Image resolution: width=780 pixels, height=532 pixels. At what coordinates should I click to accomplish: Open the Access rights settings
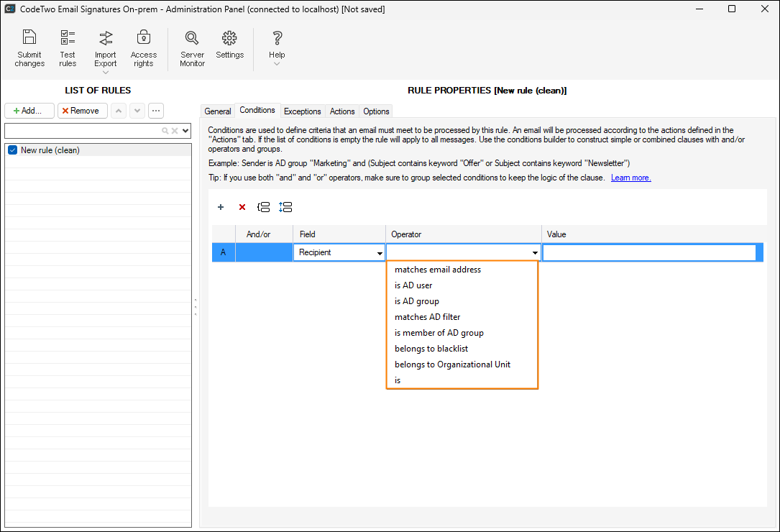pos(143,48)
